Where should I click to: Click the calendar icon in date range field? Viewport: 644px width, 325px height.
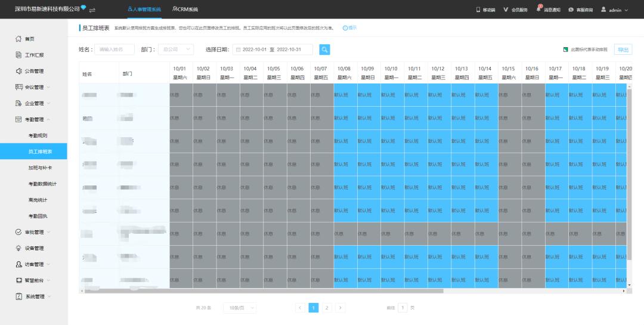238,49
